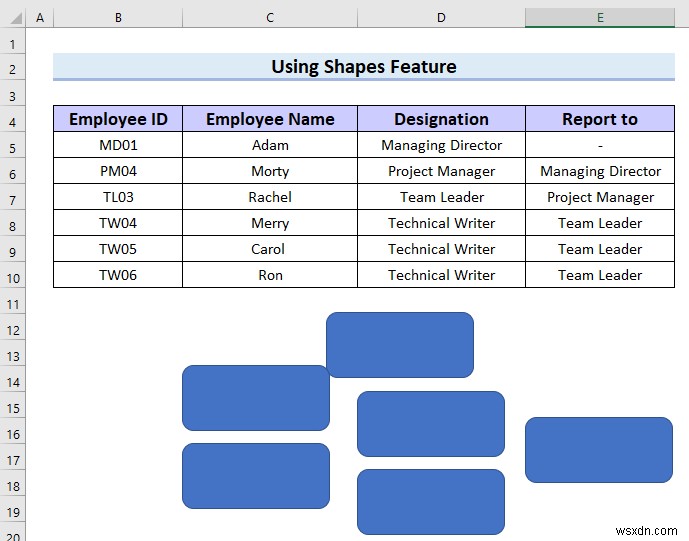Screen dimensions: 689x541
Task: Select the cell containing TW05
Action: 118,249
